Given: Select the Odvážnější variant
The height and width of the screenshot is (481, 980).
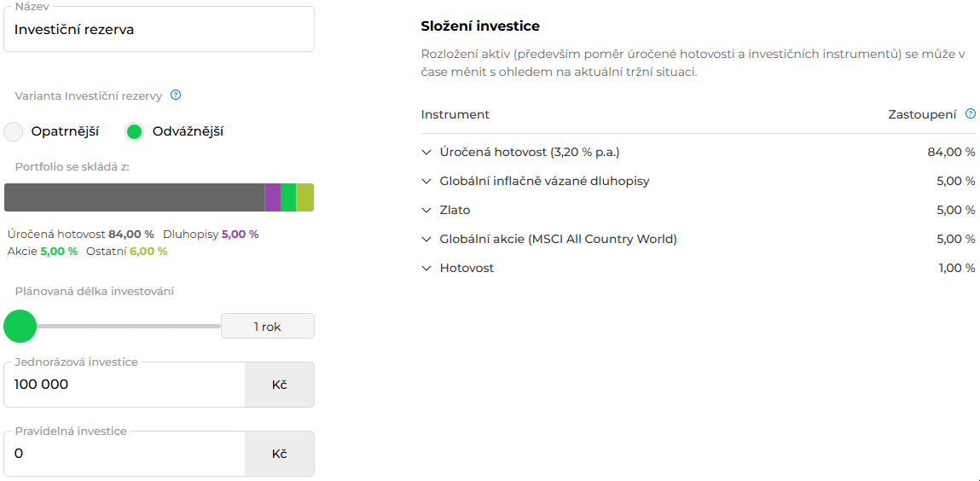Looking at the screenshot, I should [134, 132].
